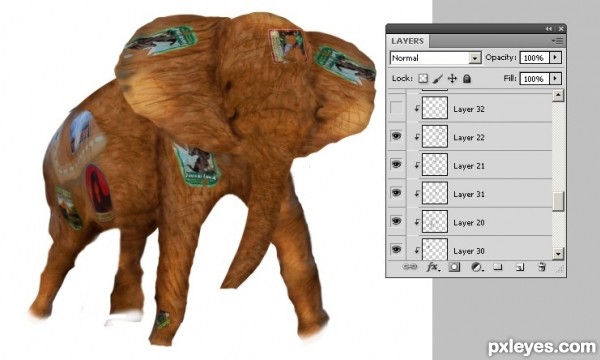This screenshot has height=360, width=600.
Task: Lock image pixels with brush icon
Action: (437, 78)
